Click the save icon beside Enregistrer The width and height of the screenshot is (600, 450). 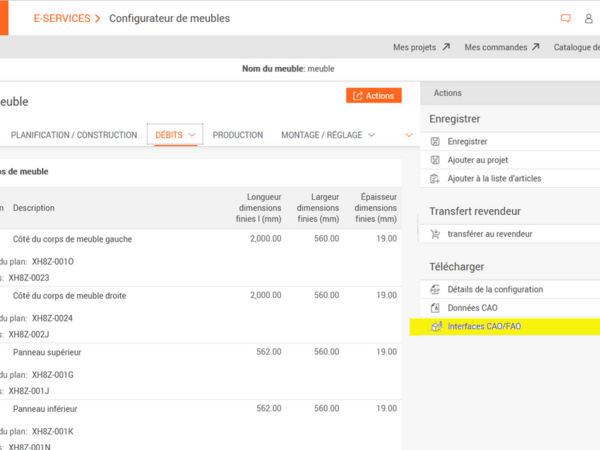click(435, 142)
